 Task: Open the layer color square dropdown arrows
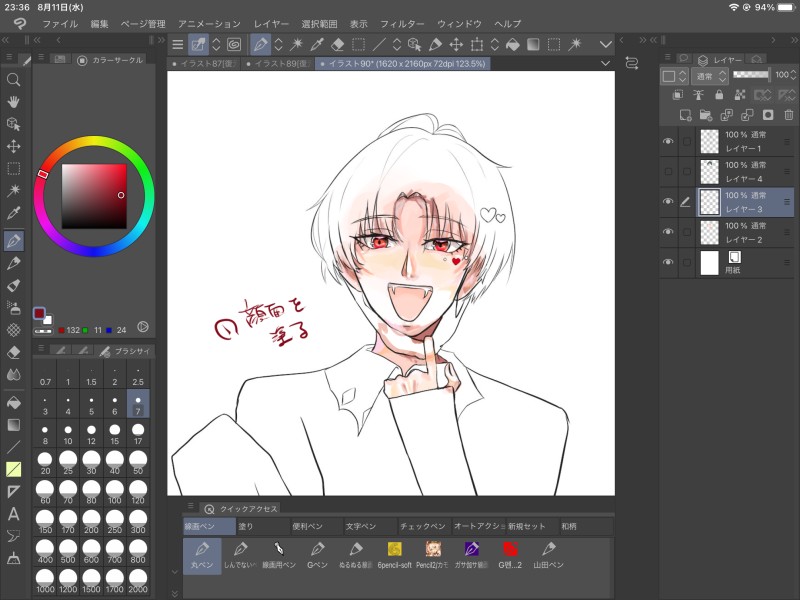coord(683,77)
